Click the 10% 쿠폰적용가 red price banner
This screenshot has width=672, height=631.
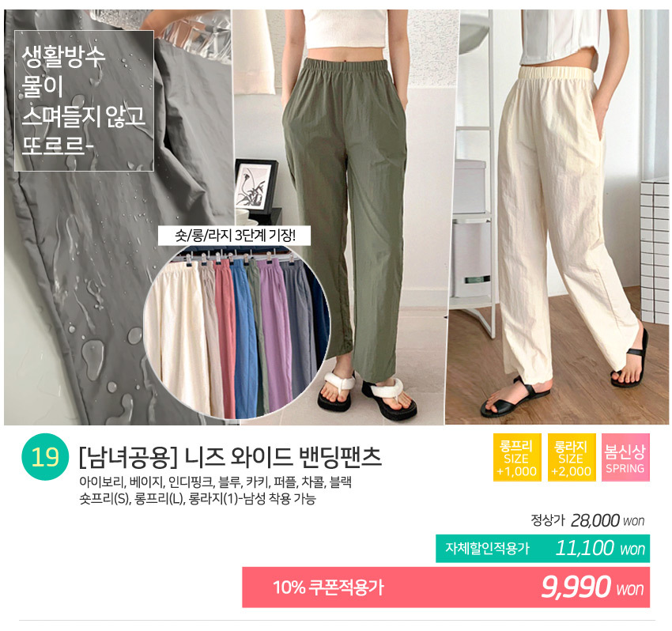tap(446, 588)
